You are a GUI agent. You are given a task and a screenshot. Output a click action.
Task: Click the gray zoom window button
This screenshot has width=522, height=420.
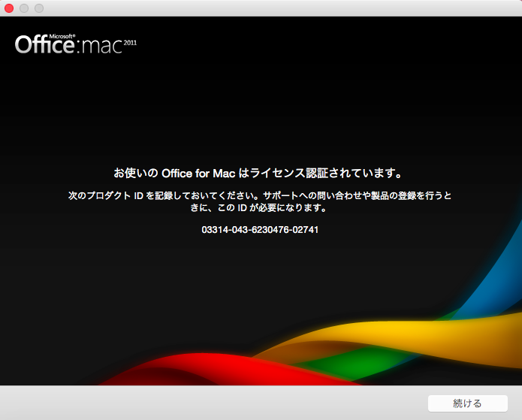39,8
